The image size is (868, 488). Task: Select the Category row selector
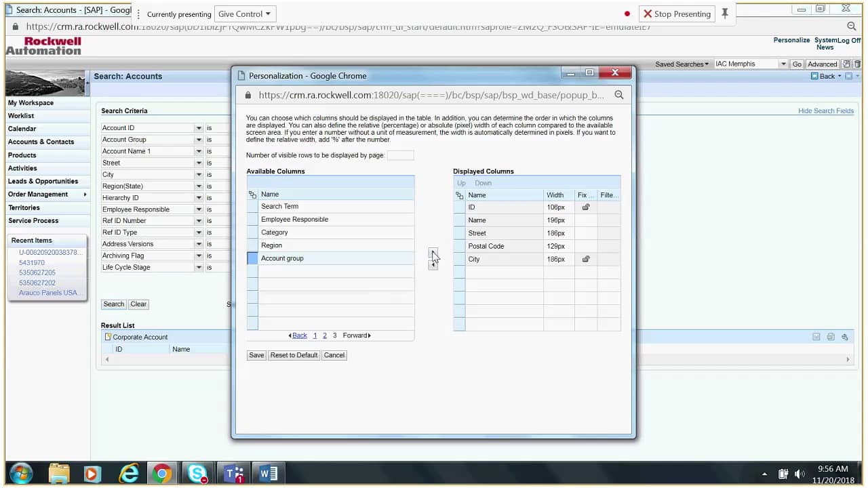[252, 232]
